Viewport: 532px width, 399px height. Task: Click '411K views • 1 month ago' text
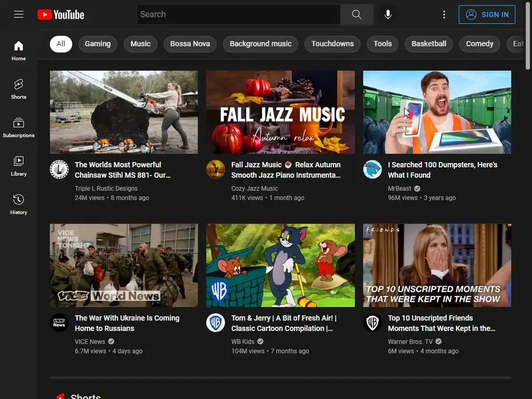268,198
